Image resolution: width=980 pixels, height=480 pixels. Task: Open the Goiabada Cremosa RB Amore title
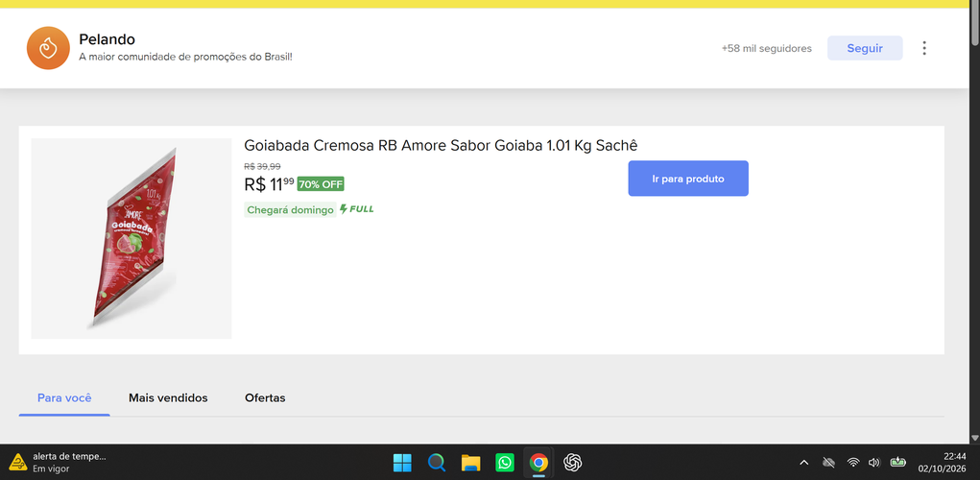pos(441,146)
